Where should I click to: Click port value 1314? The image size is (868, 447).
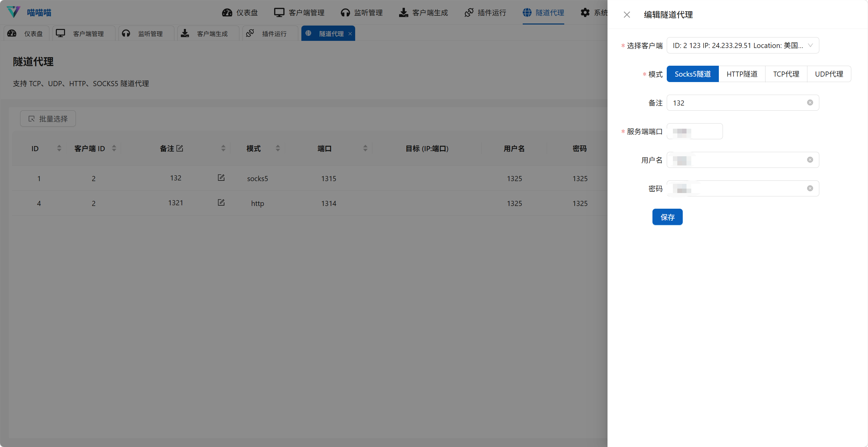(329, 203)
